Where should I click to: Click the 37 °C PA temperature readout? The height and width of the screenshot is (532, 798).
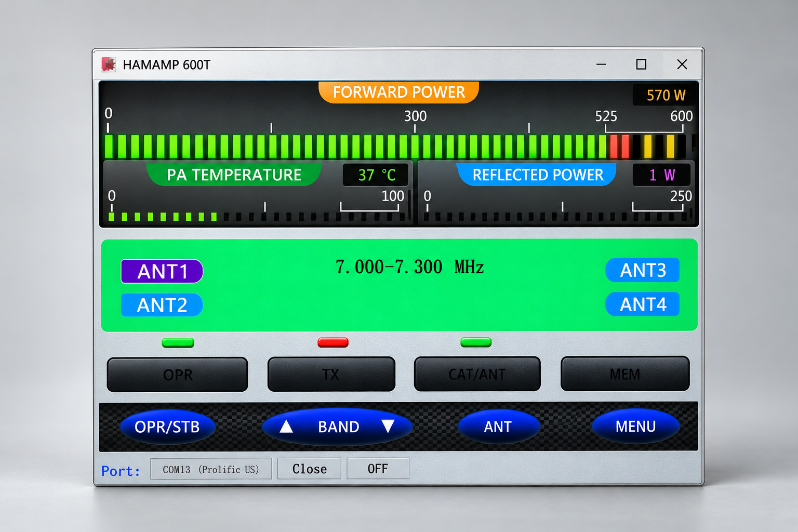(376, 175)
